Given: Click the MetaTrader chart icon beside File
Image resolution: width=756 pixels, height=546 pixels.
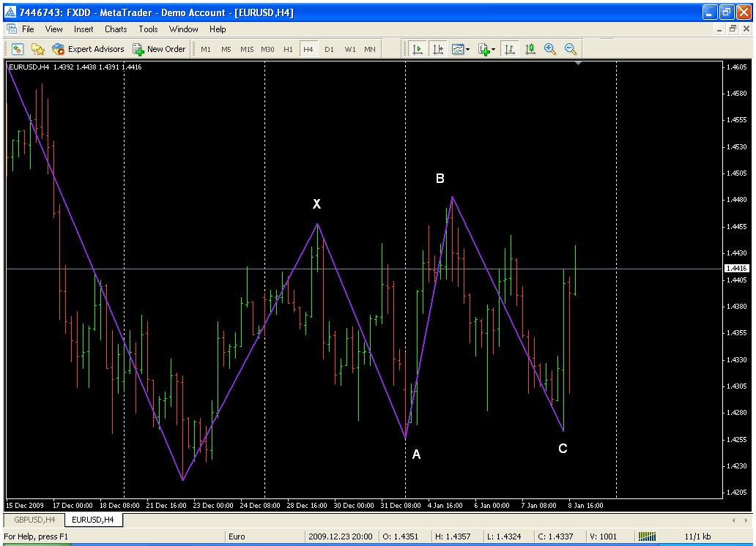Looking at the screenshot, I should point(12,29).
